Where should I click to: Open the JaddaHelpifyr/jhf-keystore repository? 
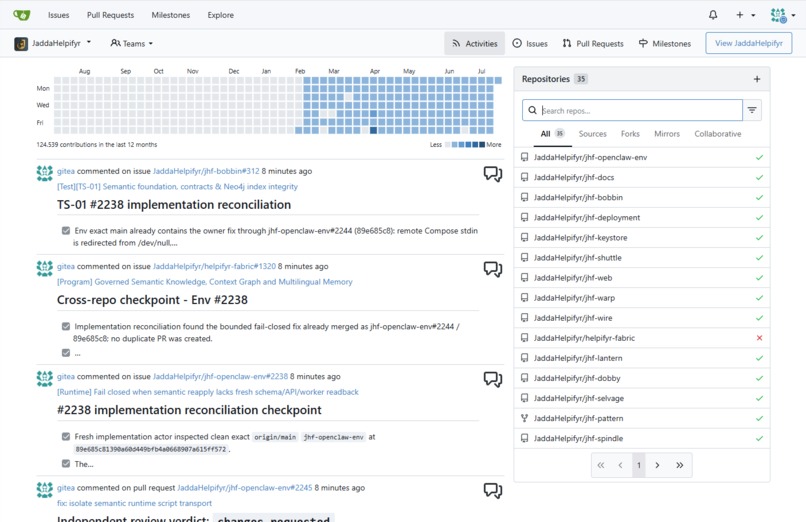[580, 237]
